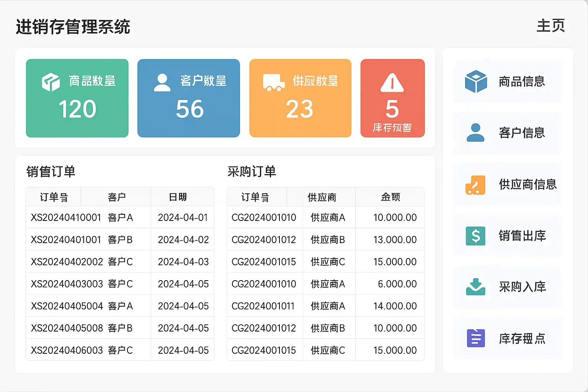The height and width of the screenshot is (392, 588).
Task: Select sales order XS20240410001
Action: click(66, 217)
